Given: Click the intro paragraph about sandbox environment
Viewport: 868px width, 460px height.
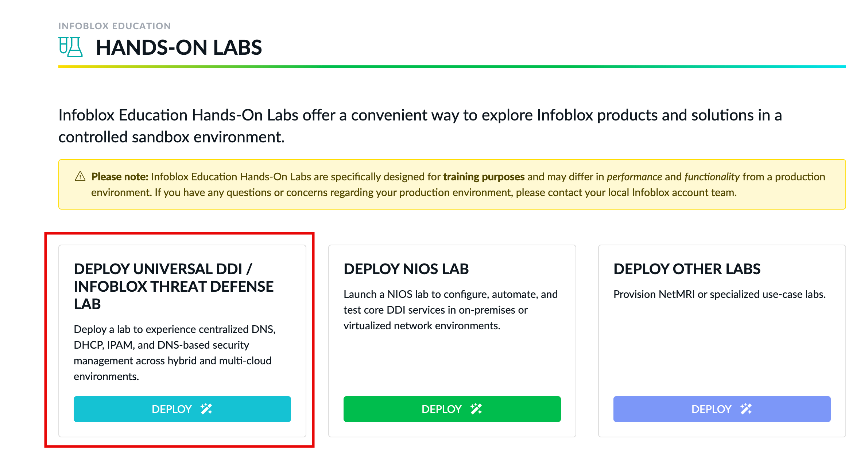Looking at the screenshot, I should pos(419,126).
